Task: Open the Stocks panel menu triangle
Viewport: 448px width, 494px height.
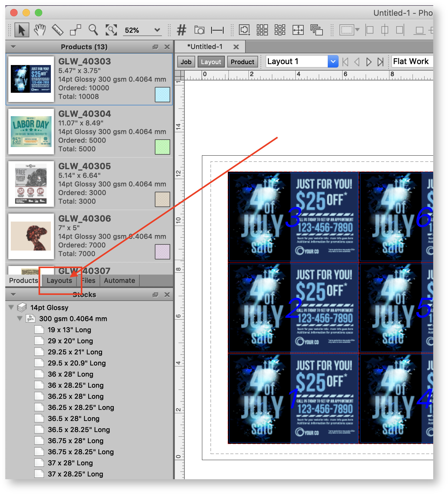Action: click(13, 294)
